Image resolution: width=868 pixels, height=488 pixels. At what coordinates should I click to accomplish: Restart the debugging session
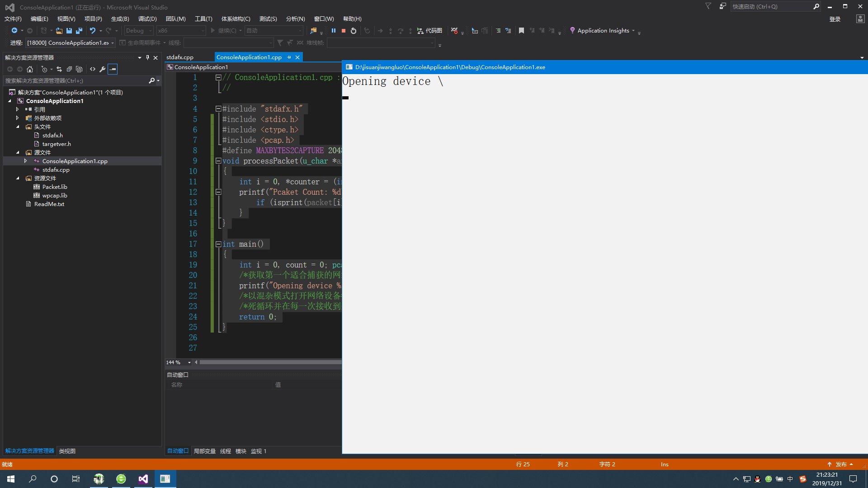point(354,30)
